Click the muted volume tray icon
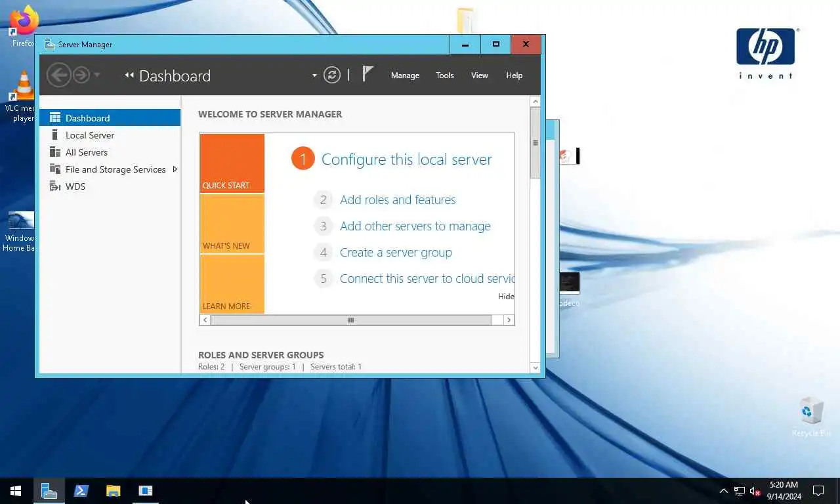The width and height of the screenshot is (840, 504). click(755, 491)
